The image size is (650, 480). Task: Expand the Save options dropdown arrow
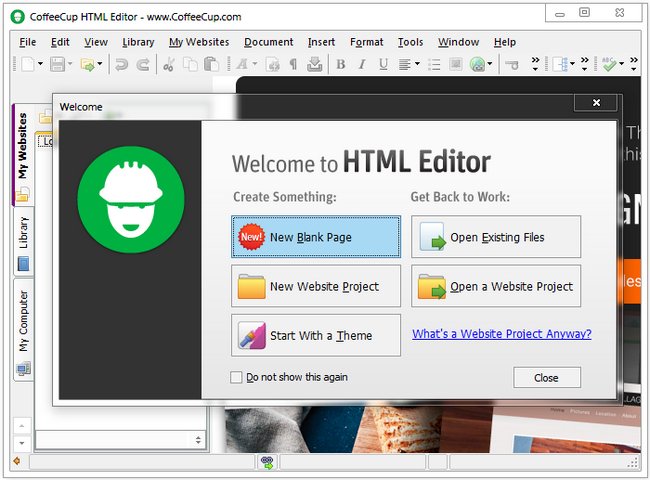(70, 64)
